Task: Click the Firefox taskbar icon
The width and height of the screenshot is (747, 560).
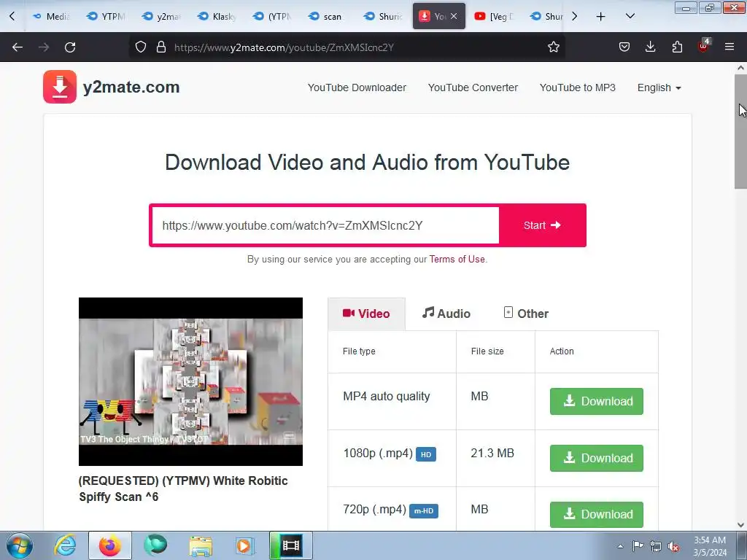Action: (109, 545)
